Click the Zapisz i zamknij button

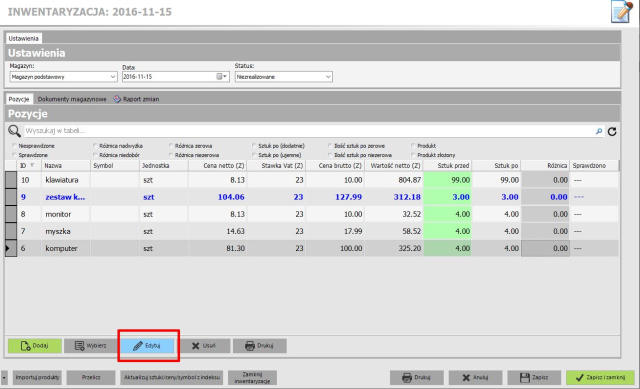(x=600, y=378)
